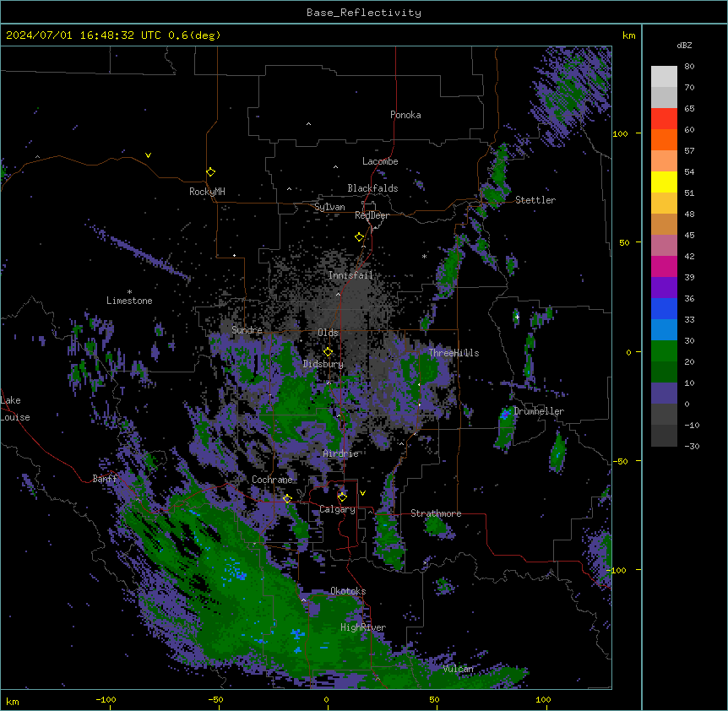The image size is (728, 711).
Task: Select the light blue 30-33 dBZ legend band
Action: [x=664, y=330]
